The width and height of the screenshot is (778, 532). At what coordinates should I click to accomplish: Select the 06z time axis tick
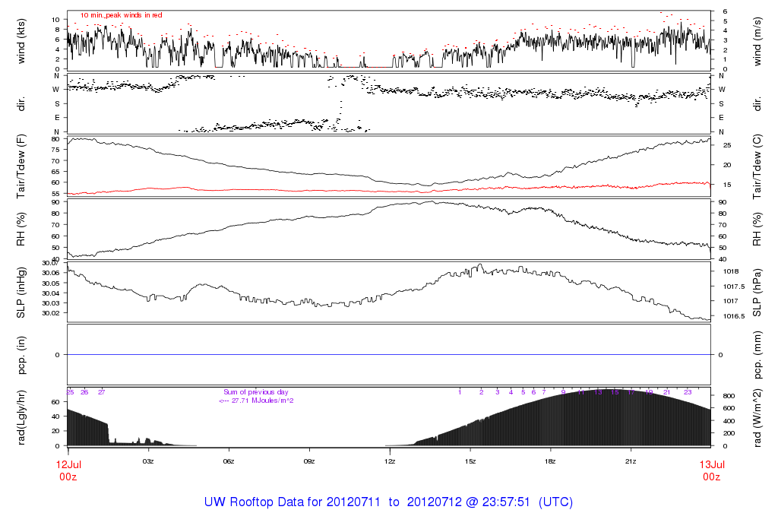228,461
